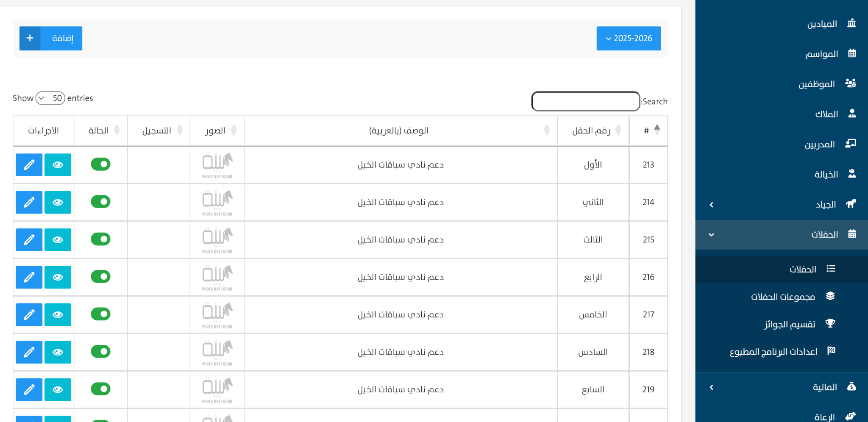Image resolution: width=868 pixels, height=422 pixels.
Task: Open الموظفين page from sidebar
Action: click(782, 84)
